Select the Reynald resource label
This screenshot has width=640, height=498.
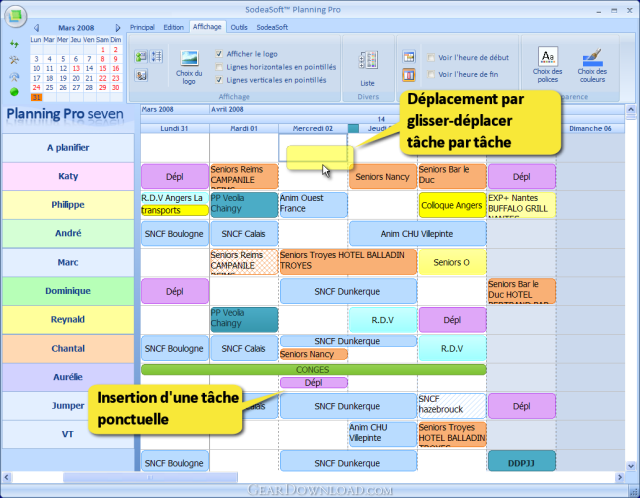[x=68, y=320]
